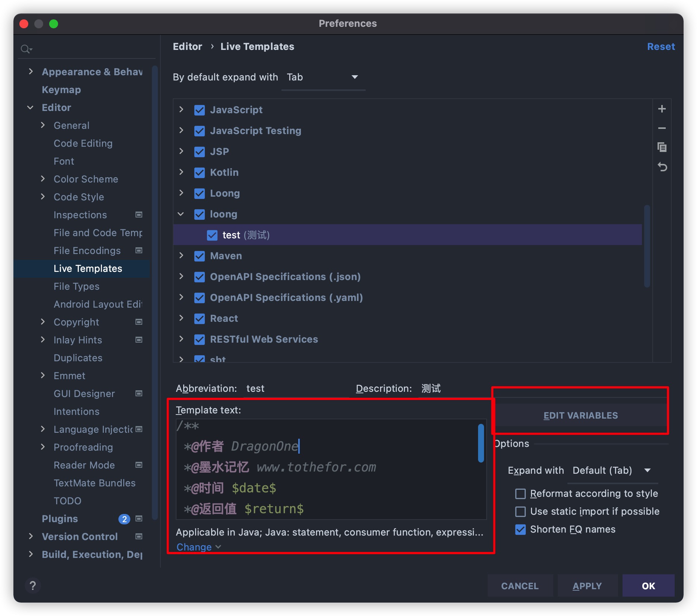Viewport: 697px width, 616px height.
Task: Expand Appearance & Behavior settings
Action: click(31, 72)
